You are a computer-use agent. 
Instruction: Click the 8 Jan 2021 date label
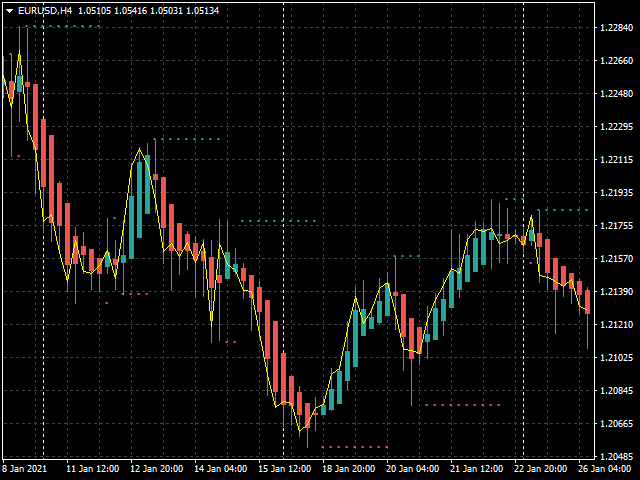tap(25, 468)
